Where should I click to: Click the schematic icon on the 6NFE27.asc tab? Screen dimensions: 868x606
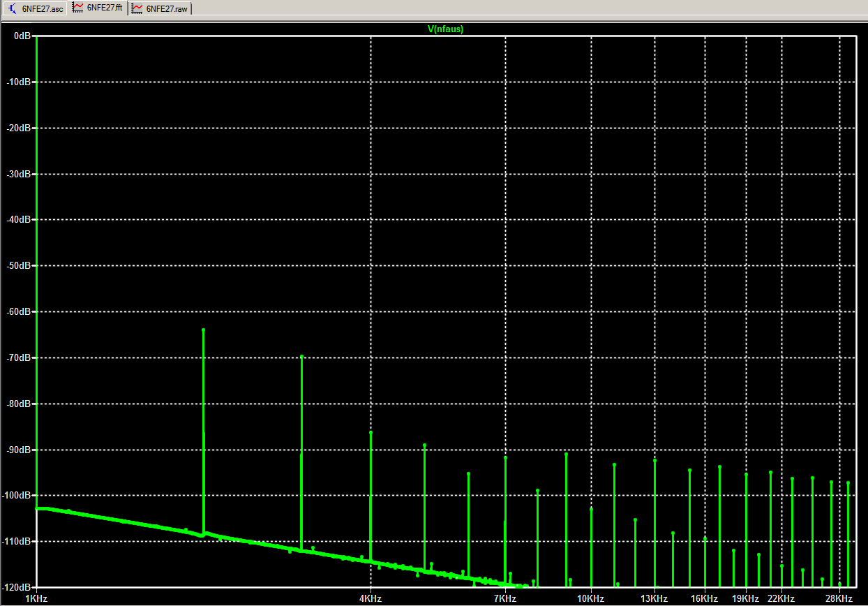point(13,8)
